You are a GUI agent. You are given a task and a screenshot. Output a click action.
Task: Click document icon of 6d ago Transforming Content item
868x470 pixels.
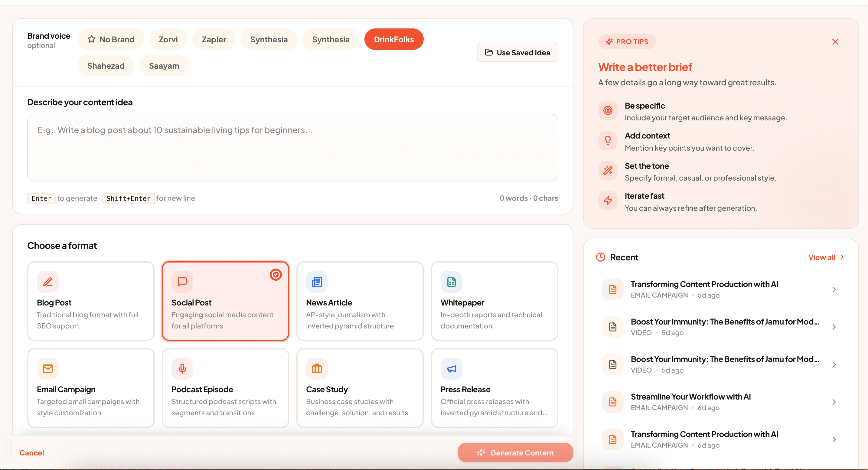pyautogui.click(x=612, y=439)
